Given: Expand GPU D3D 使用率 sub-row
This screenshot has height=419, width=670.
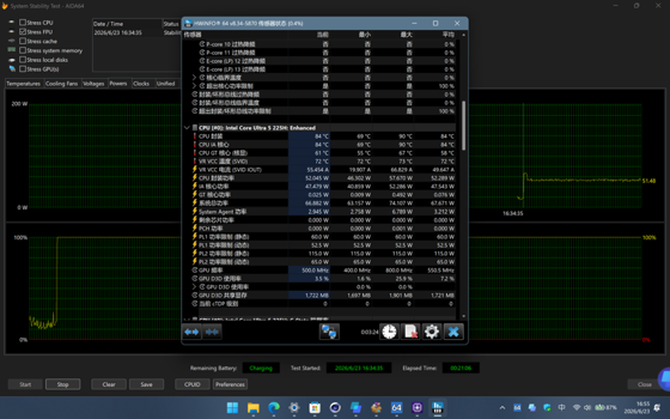Looking at the screenshot, I should 194,287.
